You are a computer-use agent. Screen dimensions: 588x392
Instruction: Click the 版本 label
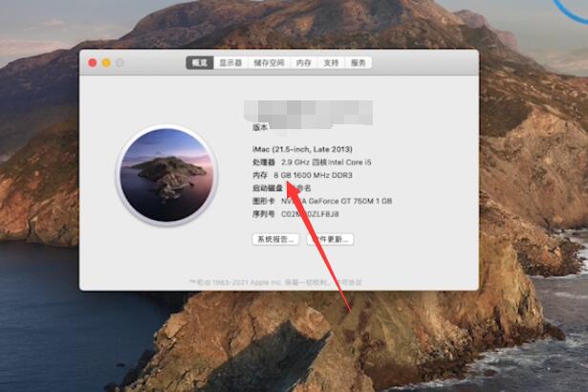pos(260,127)
